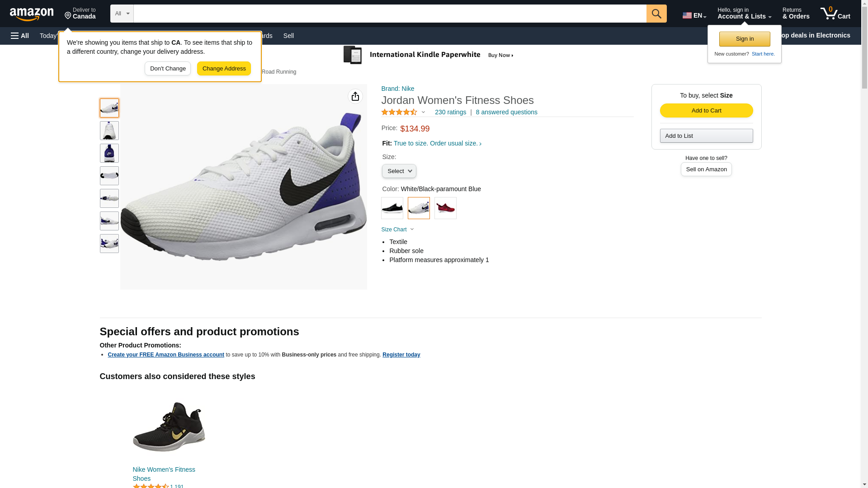Click the search magnifier button
868x488 pixels.
pos(656,14)
